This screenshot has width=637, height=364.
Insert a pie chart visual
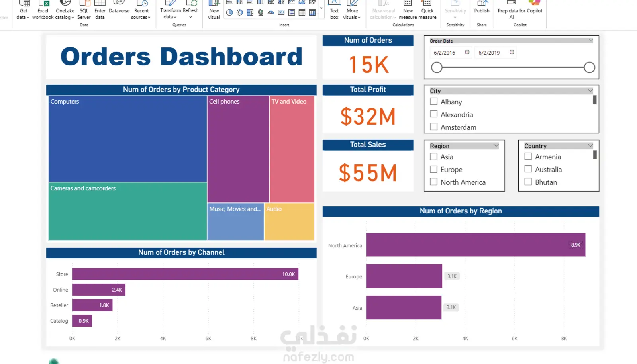229,12
